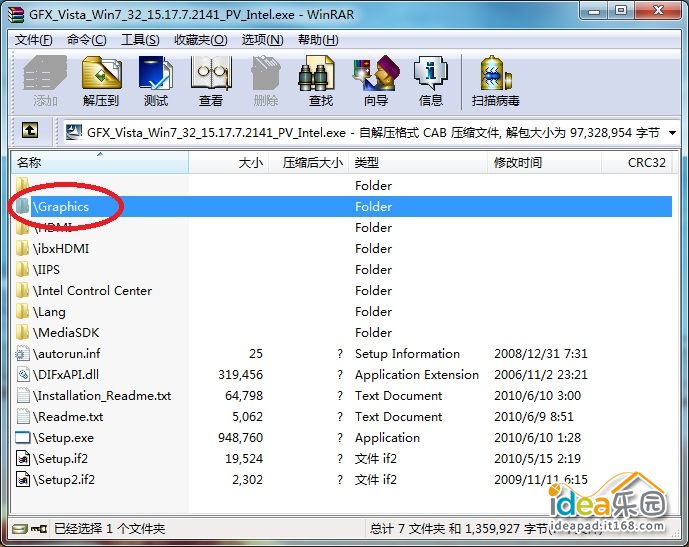
Task: Click the Setup.if2 file icon
Action: pyautogui.click(x=22, y=458)
